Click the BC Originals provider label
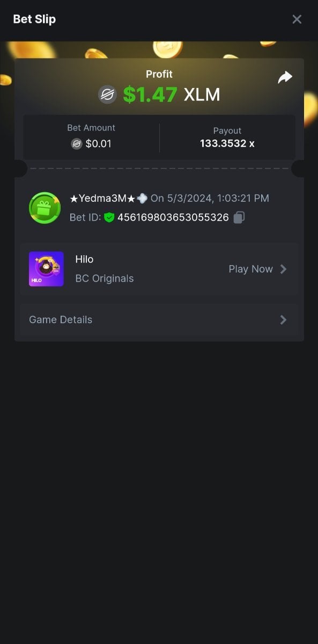 (105, 279)
